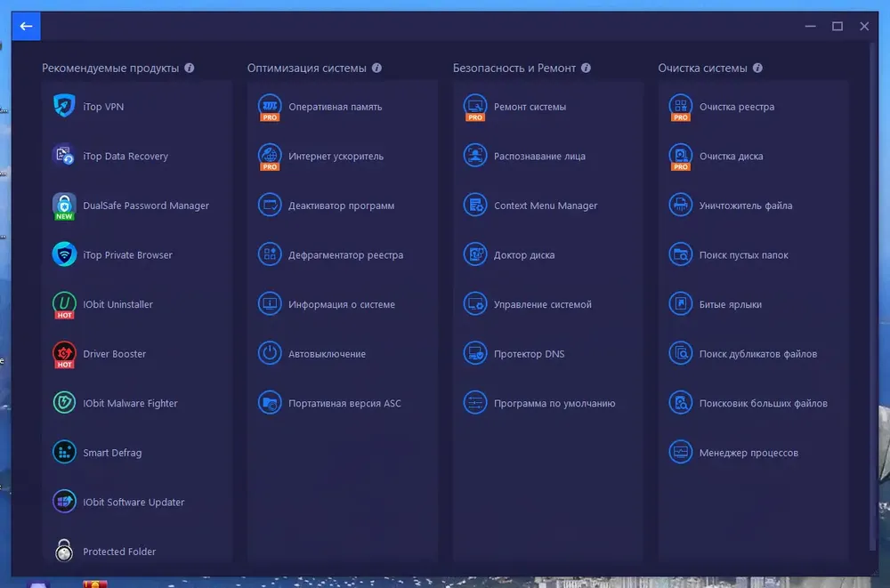Click "Очистка реестра" label
The image size is (890, 588).
737,107
